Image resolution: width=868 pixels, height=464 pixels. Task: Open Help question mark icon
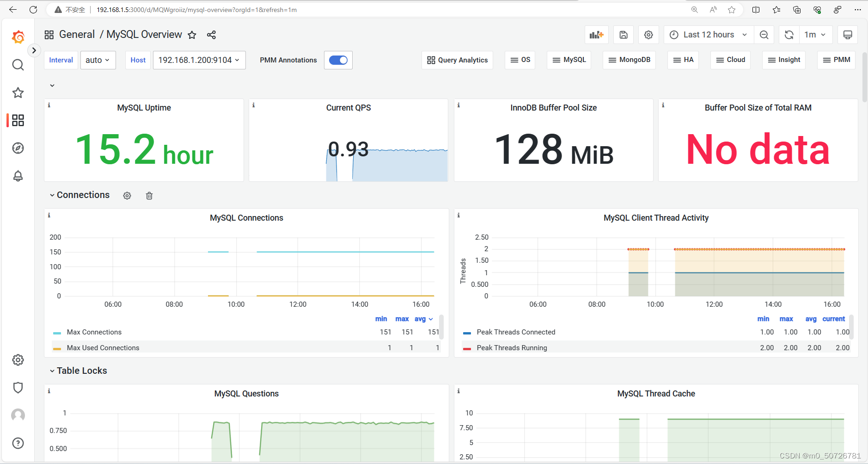[x=18, y=443]
